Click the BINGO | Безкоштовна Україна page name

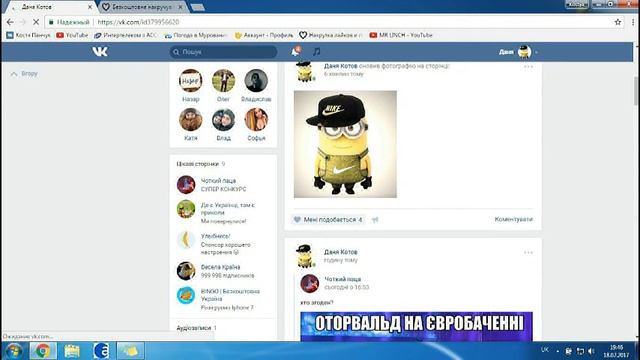point(230,295)
